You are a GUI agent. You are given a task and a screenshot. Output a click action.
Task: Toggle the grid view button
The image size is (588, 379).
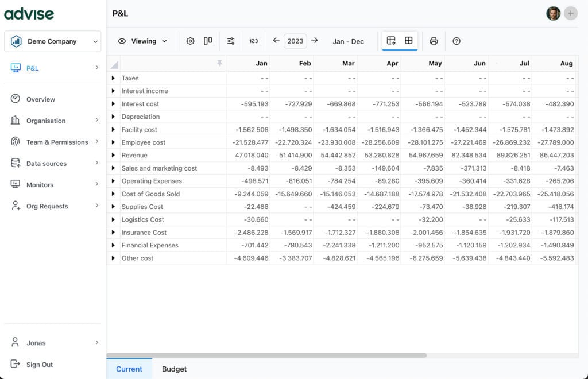tap(409, 41)
